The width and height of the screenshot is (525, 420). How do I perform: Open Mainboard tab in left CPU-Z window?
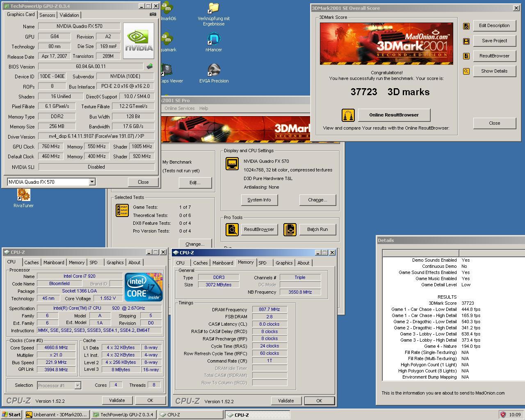(54, 262)
